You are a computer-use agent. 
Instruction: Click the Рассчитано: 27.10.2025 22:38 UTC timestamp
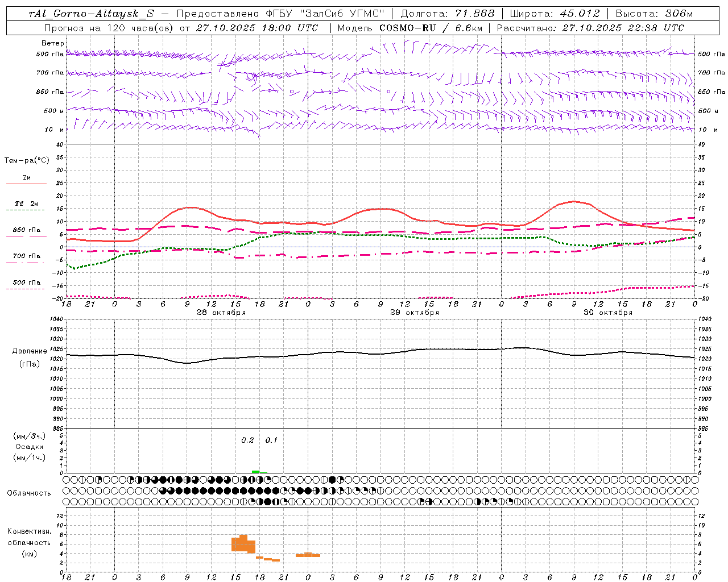[590, 27]
